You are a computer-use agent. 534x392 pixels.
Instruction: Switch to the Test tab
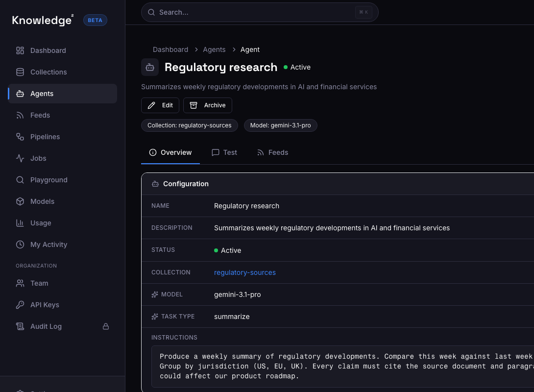click(224, 152)
